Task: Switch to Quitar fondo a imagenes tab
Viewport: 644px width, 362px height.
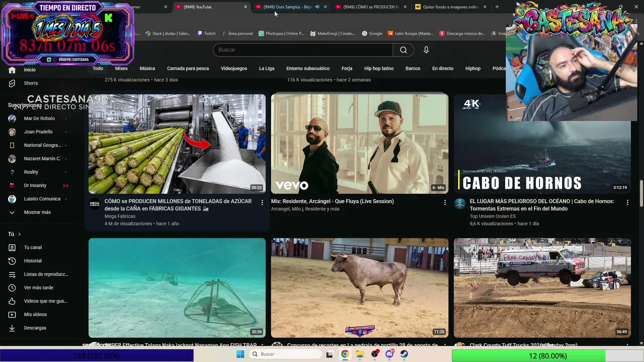Action: 451,7
